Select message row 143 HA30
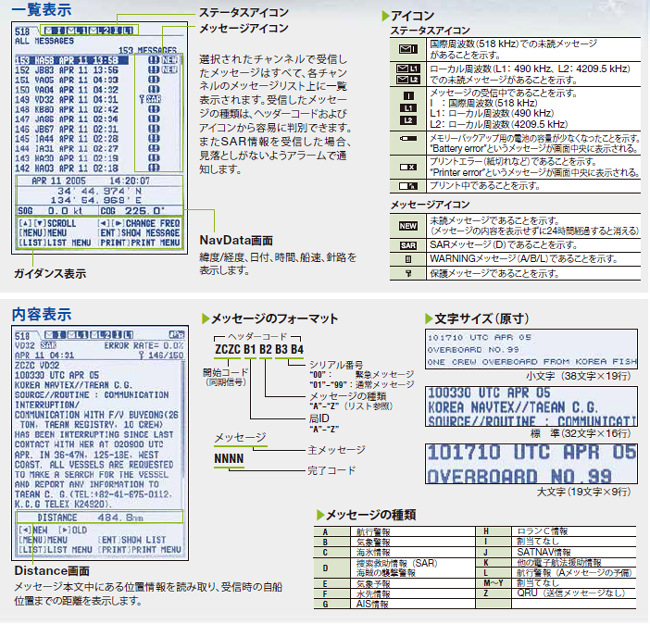Image resolution: width=650 pixels, height=624 pixels. tap(67, 158)
